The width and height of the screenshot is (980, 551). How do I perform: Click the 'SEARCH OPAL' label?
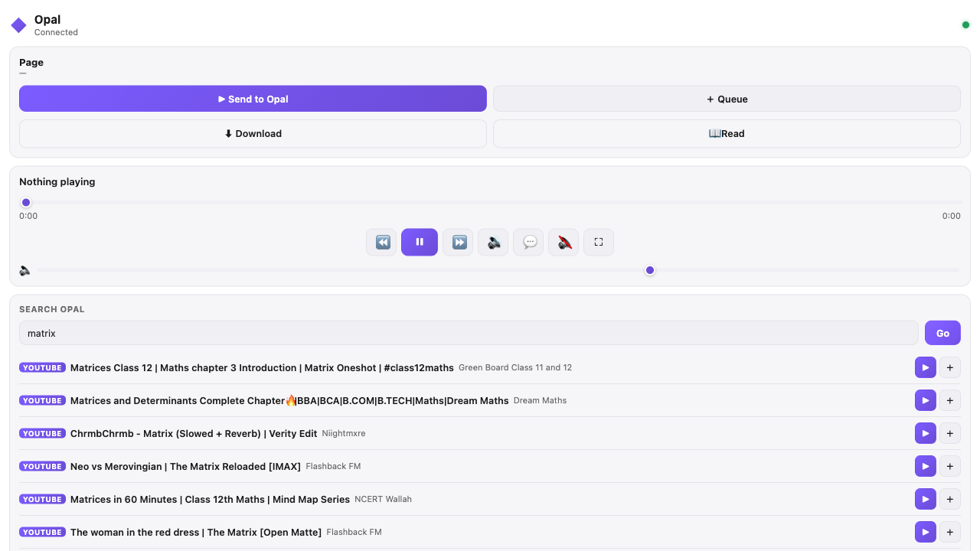52,310
